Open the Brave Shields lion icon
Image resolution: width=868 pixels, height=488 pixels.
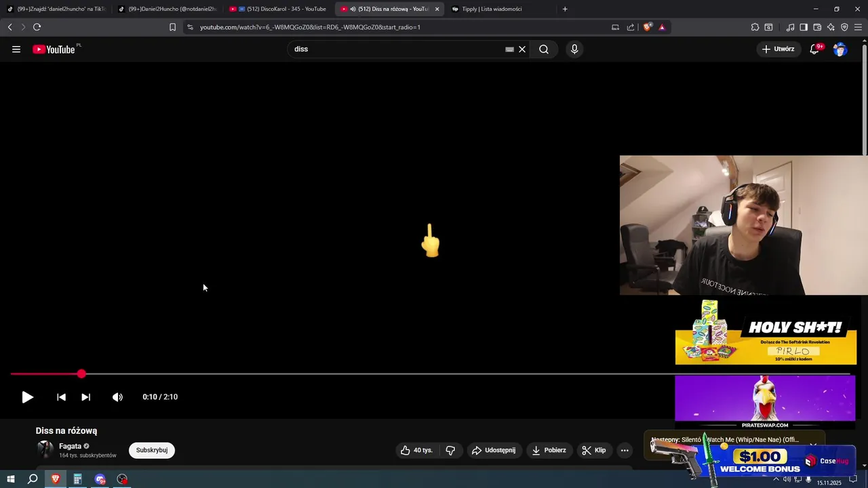648,27
